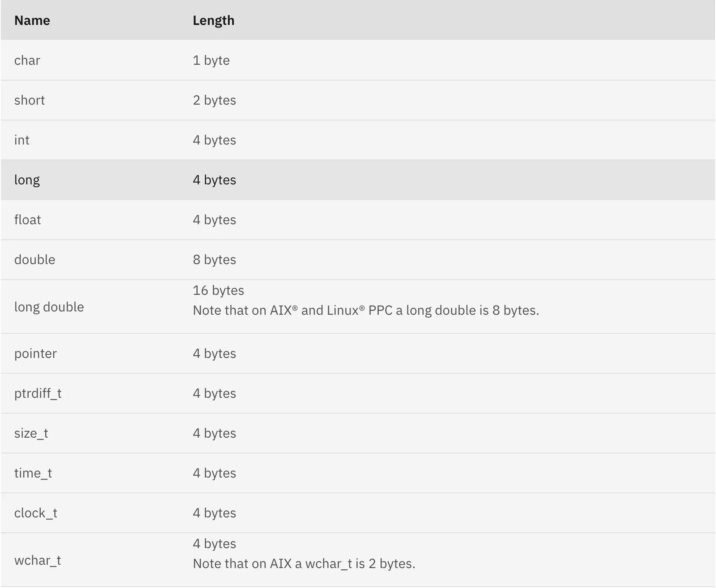Click the "16 bytes" length value

click(x=218, y=290)
